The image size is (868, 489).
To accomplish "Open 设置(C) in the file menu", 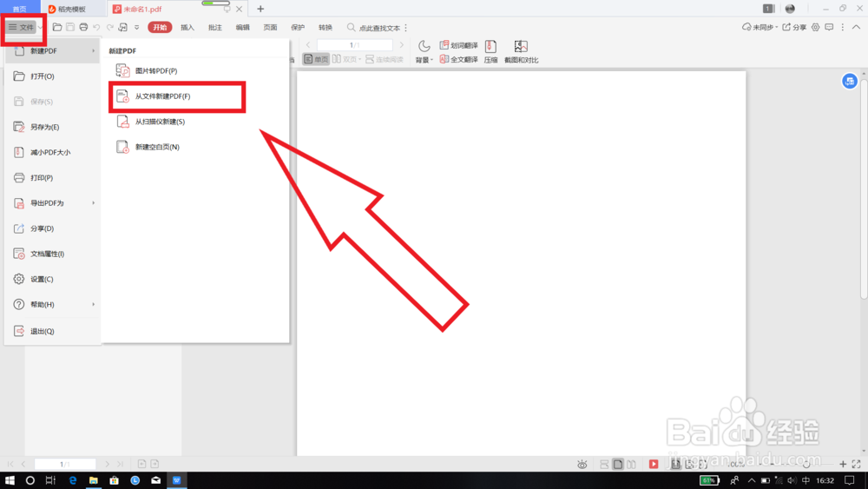I will point(53,279).
